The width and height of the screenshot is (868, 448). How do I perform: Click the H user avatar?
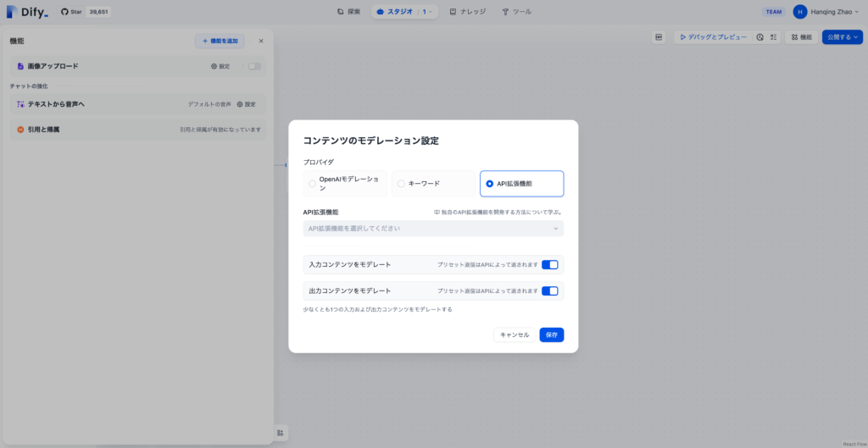click(x=800, y=12)
